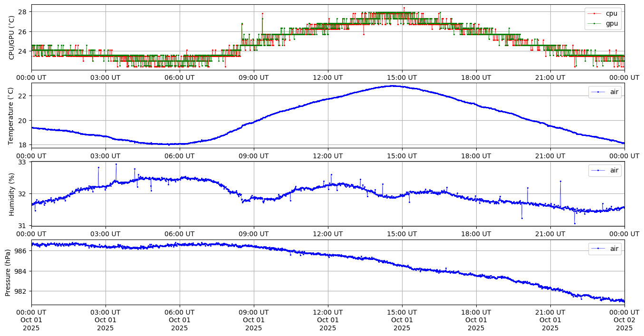Click the green gpu legend marker

pyautogui.click(x=595, y=23)
